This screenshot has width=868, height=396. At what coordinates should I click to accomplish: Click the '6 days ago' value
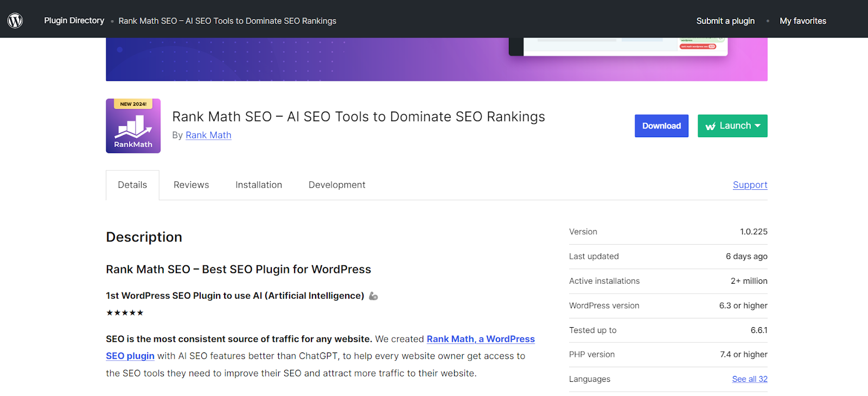click(746, 257)
